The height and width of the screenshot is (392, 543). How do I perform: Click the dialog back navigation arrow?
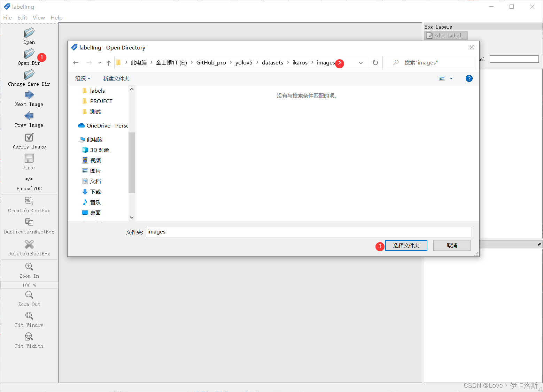click(76, 63)
